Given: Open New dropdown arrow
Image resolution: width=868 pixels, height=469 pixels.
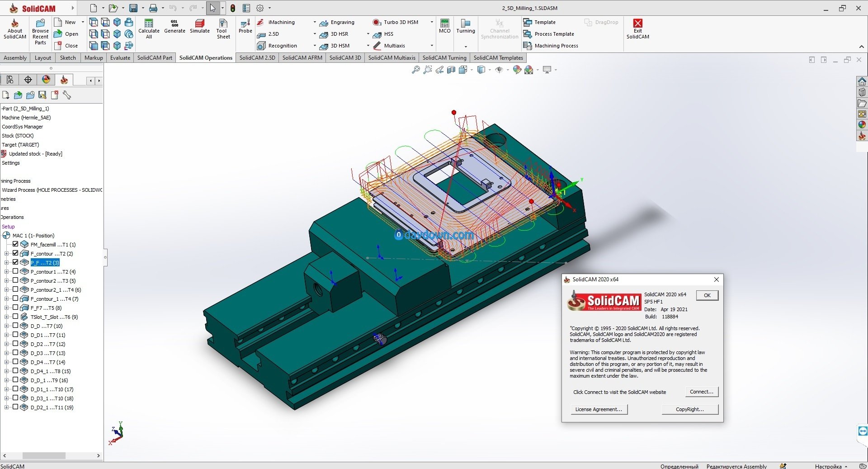Looking at the screenshot, I should tap(83, 22).
